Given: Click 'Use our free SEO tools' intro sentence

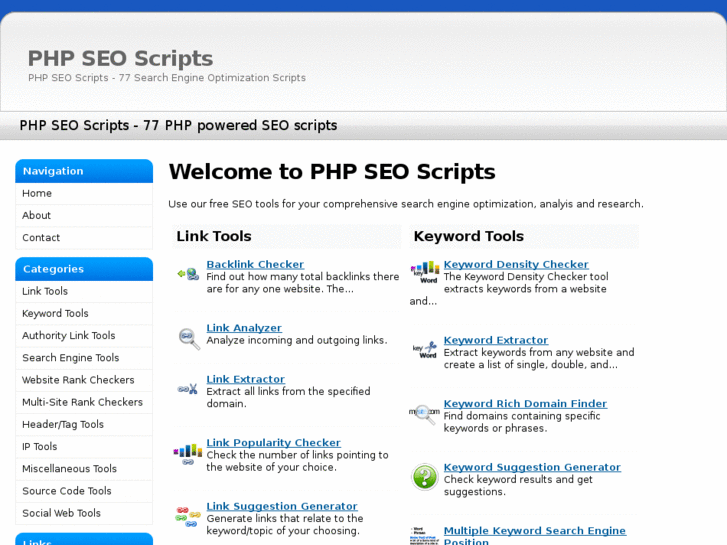Looking at the screenshot, I should click(406, 204).
